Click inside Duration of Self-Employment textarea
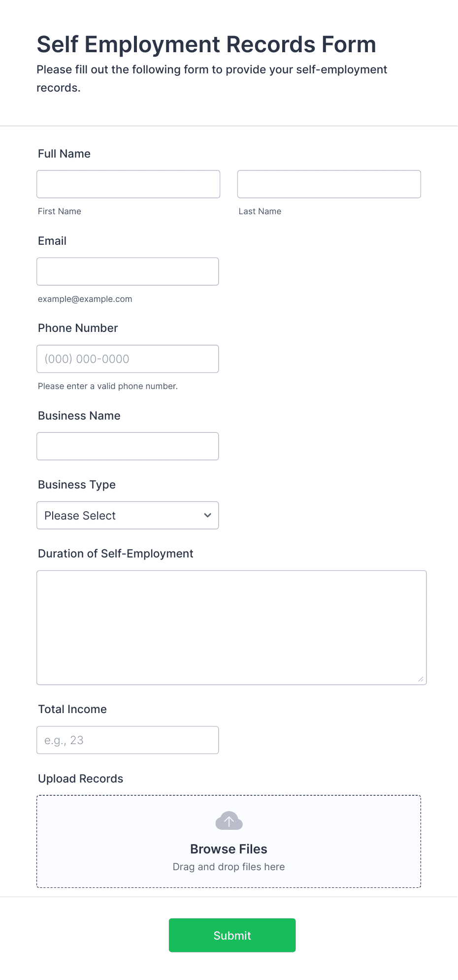The height and width of the screenshot is (980, 458). [x=231, y=627]
